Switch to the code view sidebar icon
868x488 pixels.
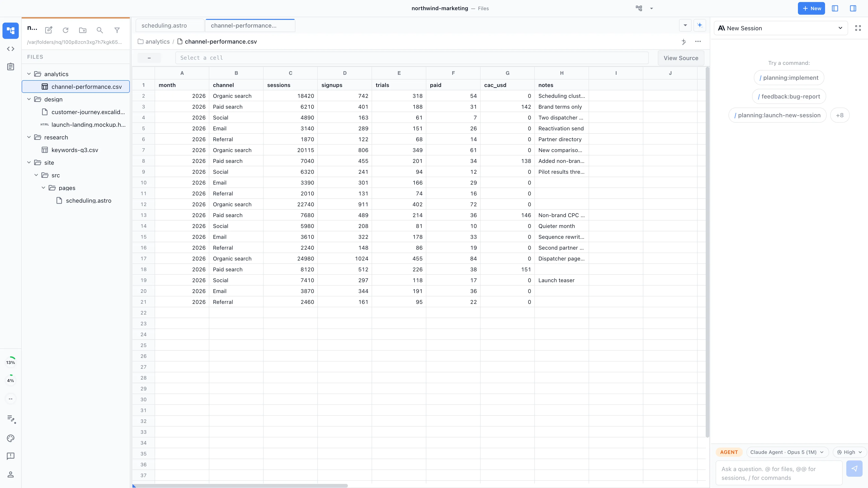coord(10,49)
